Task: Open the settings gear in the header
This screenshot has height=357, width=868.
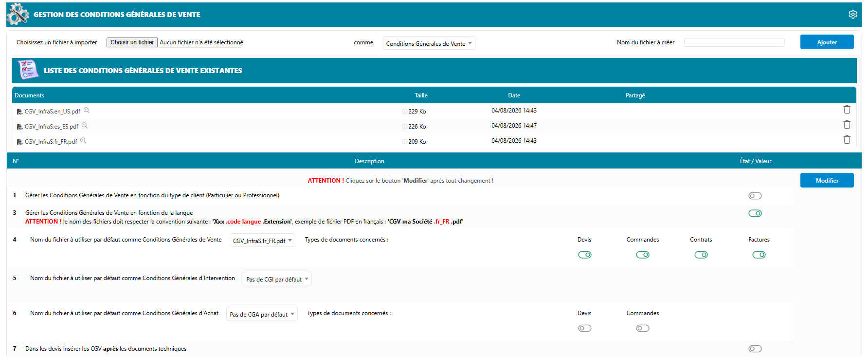Action: click(852, 15)
